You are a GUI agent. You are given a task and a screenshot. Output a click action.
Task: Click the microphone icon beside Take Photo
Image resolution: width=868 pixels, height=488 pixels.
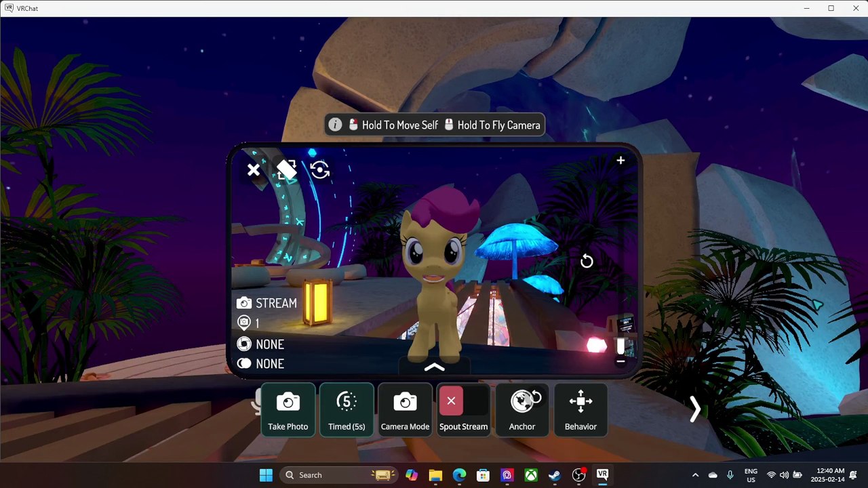click(x=257, y=401)
